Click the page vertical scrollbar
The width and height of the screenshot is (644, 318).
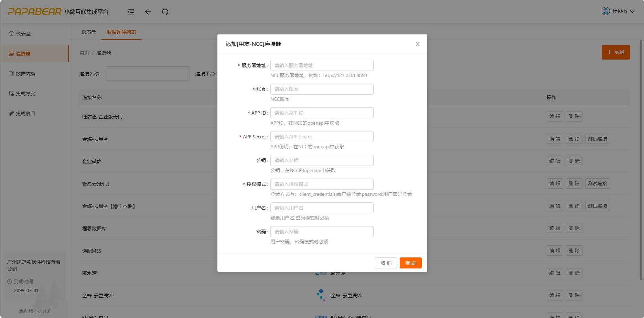coord(641,158)
